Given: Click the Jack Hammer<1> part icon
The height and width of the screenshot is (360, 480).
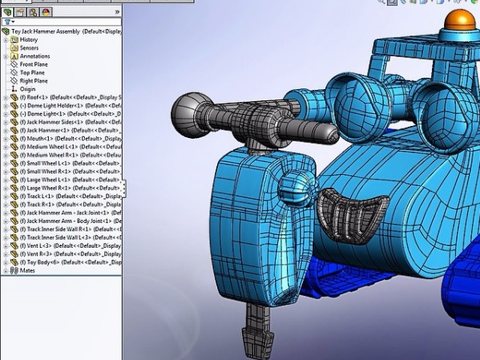Looking at the screenshot, I should tap(14, 130).
